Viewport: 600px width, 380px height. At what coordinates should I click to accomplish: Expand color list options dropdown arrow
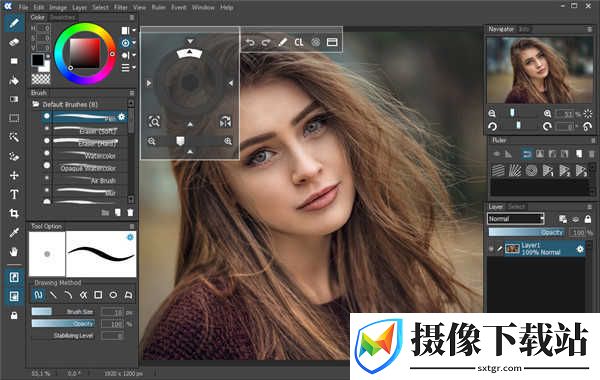(134, 68)
